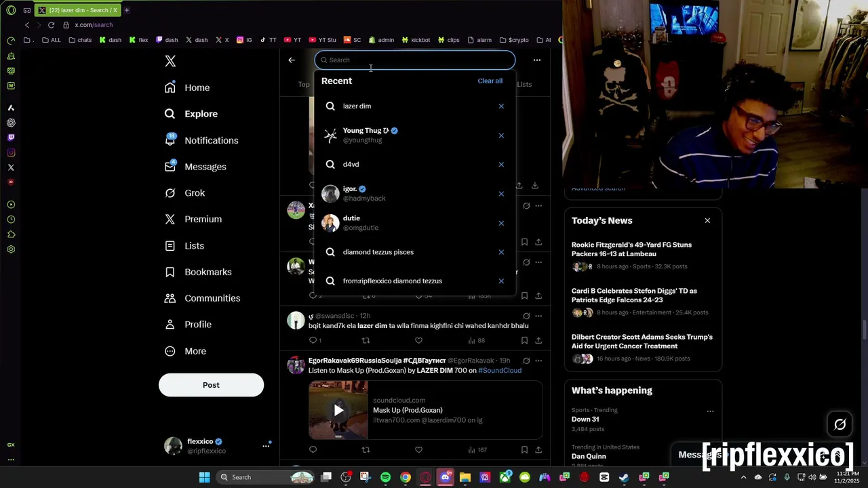Open the floating Grok button
Screen dimensions: 868x488
840,424
